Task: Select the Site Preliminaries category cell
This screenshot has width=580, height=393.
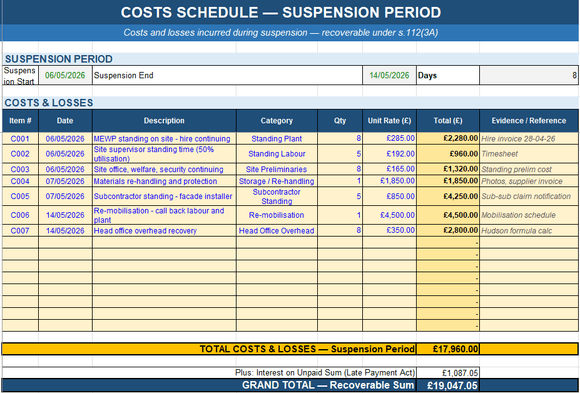Action: pyautogui.click(x=277, y=169)
